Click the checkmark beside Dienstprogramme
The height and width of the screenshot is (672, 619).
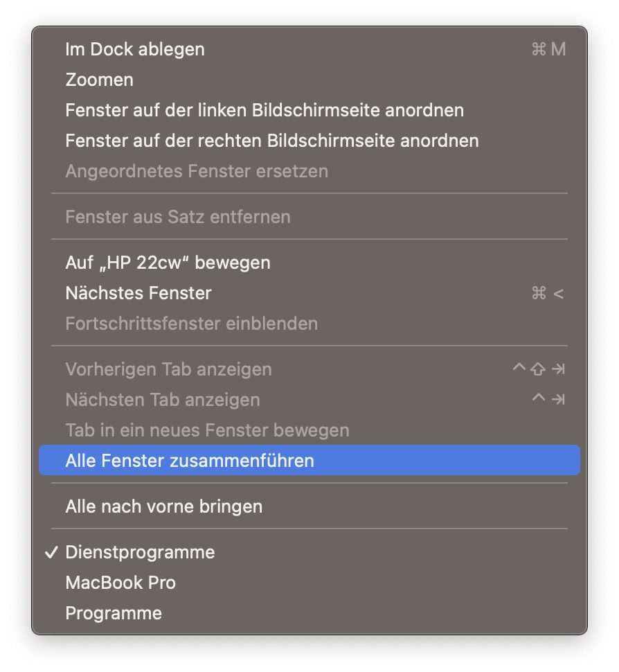point(51,553)
